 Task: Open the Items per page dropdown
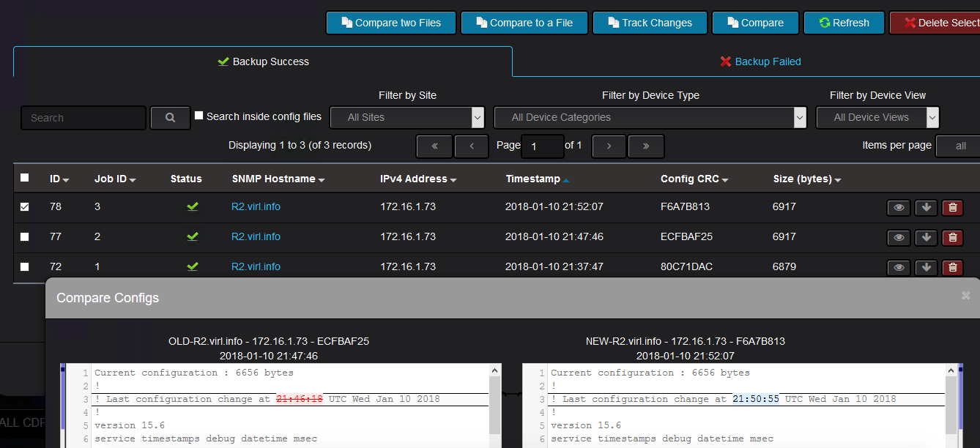(x=958, y=146)
